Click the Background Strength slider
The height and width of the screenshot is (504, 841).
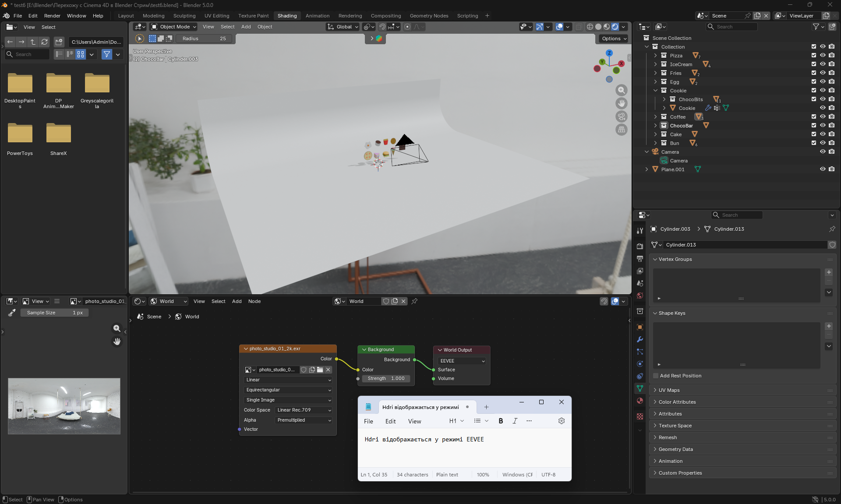[x=386, y=378]
